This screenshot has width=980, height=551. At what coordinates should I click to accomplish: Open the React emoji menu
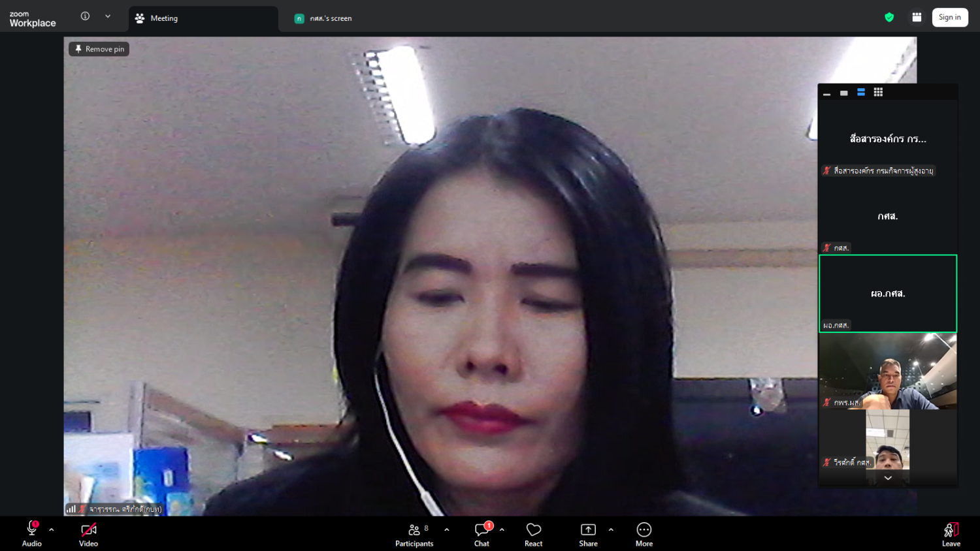[x=533, y=533]
